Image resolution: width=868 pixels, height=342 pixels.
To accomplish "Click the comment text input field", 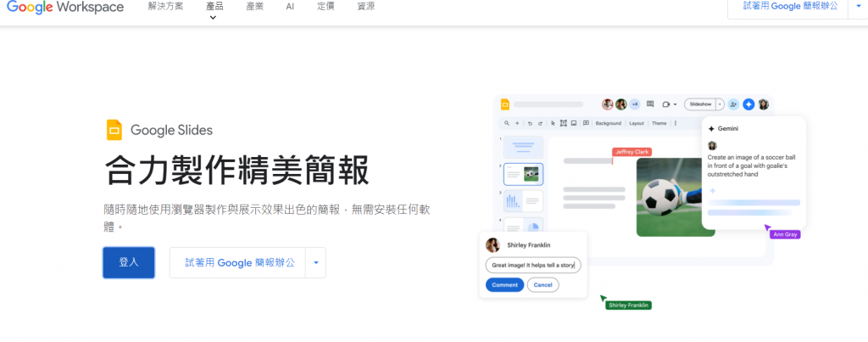I will coord(533,265).
